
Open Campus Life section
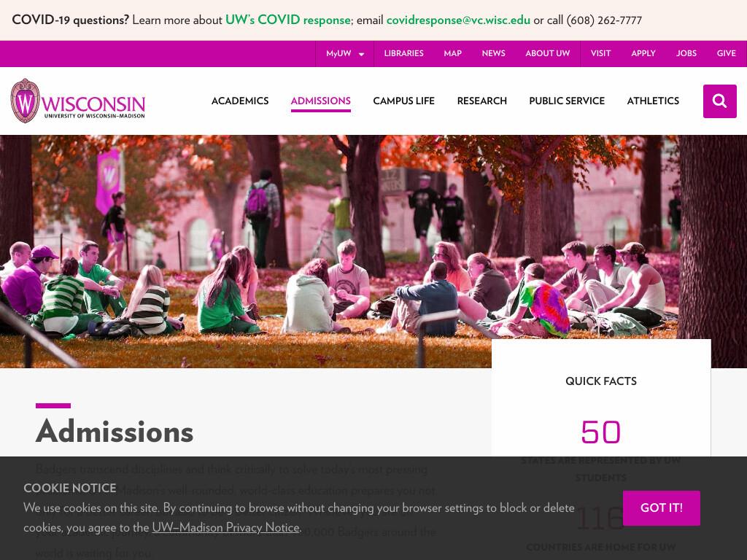[x=403, y=101]
